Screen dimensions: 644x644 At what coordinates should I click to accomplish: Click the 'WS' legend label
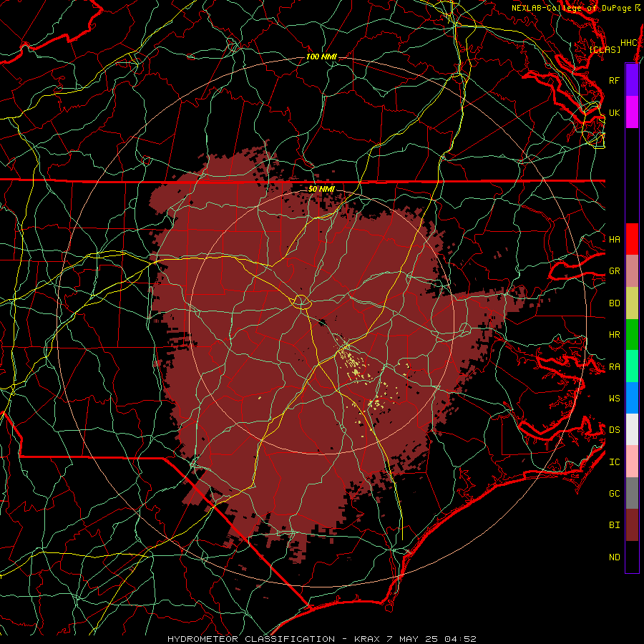(x=614, y=398)
